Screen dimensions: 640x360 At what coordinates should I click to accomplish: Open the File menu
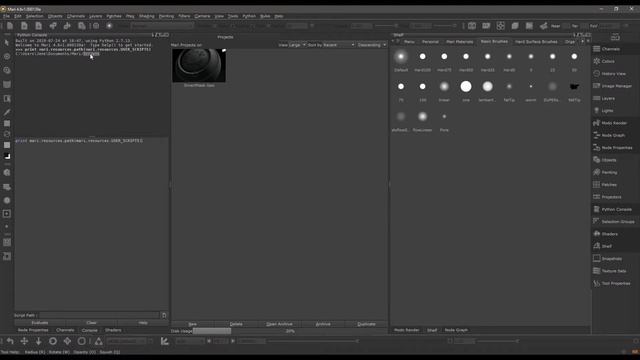6,16
